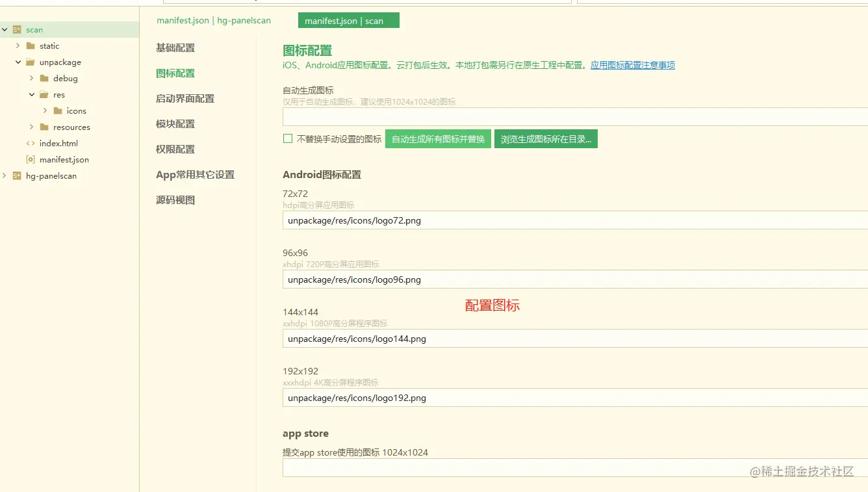Click the unpackage folder icon
The height and width of the screenshot is (492, 868).
[x=31, y=62]
